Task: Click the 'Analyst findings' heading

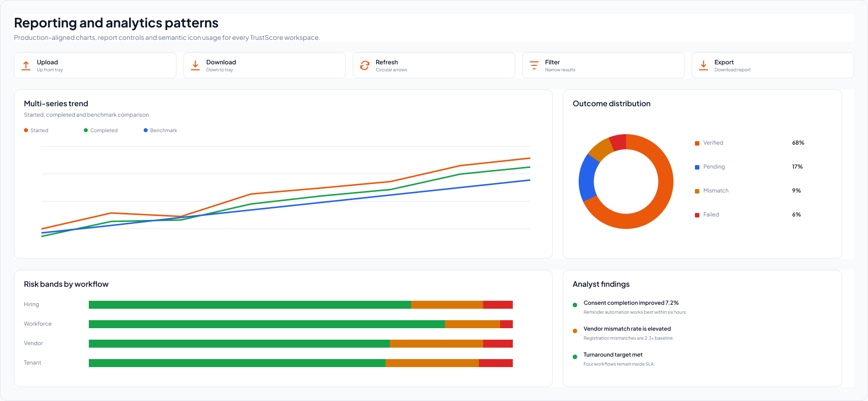Action: click(601, 284)
